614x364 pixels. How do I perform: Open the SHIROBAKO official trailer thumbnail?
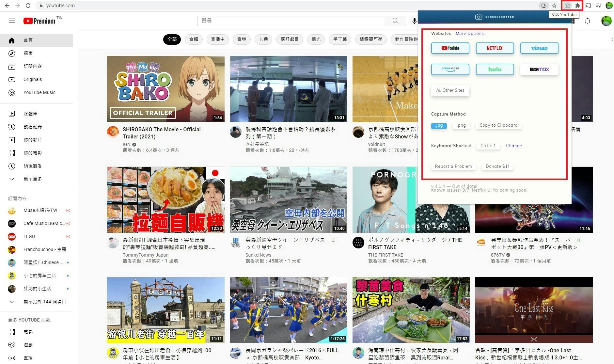(x=165, y=89)
